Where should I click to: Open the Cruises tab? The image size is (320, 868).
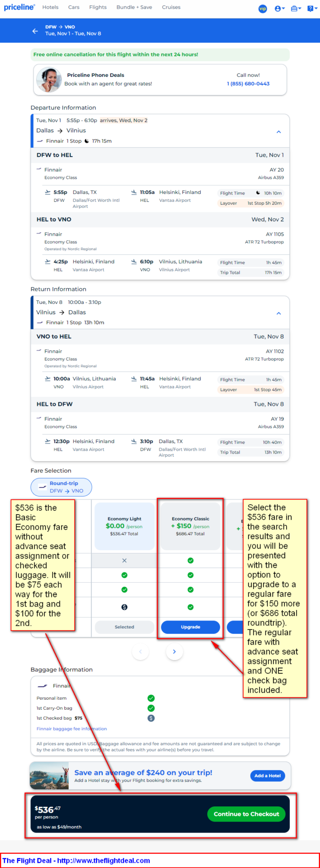(x=171, y=7)
